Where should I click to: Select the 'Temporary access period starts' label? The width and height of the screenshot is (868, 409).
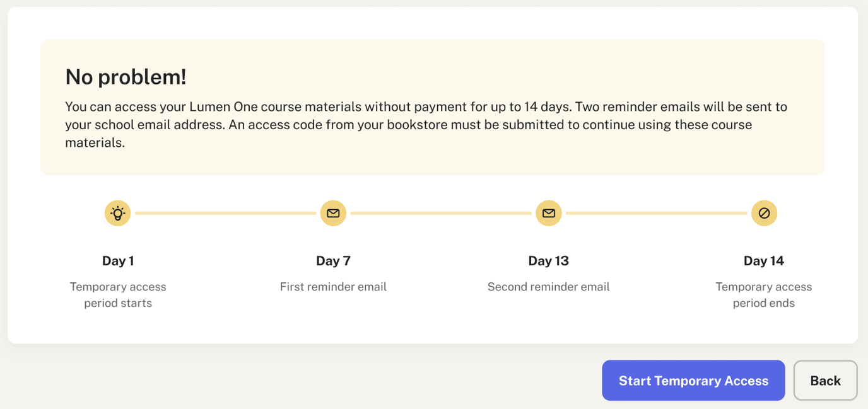click(x=118, y=294)
